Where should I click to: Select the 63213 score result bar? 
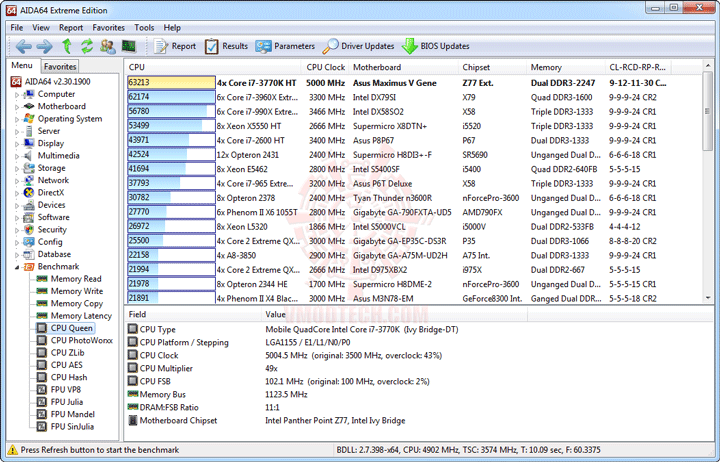point(171,83)
